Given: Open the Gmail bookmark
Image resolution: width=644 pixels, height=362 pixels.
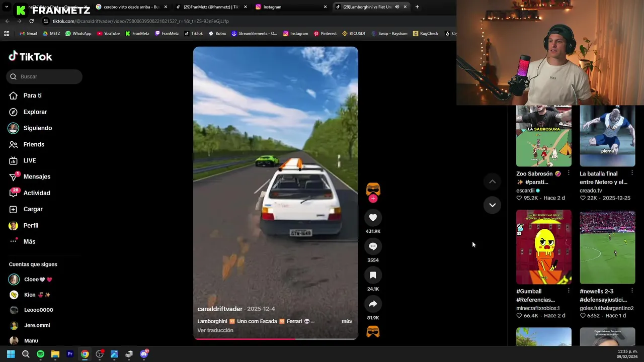Looking at the screenshot, I should (28, 34).
